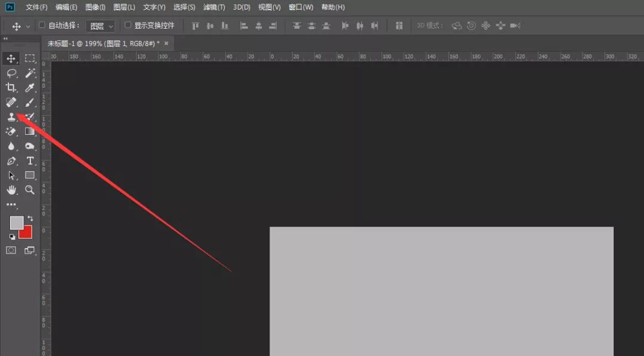Align bottom edges of layers
The image size is (644, 356).
pyautogui.click(x=225, y=26)
